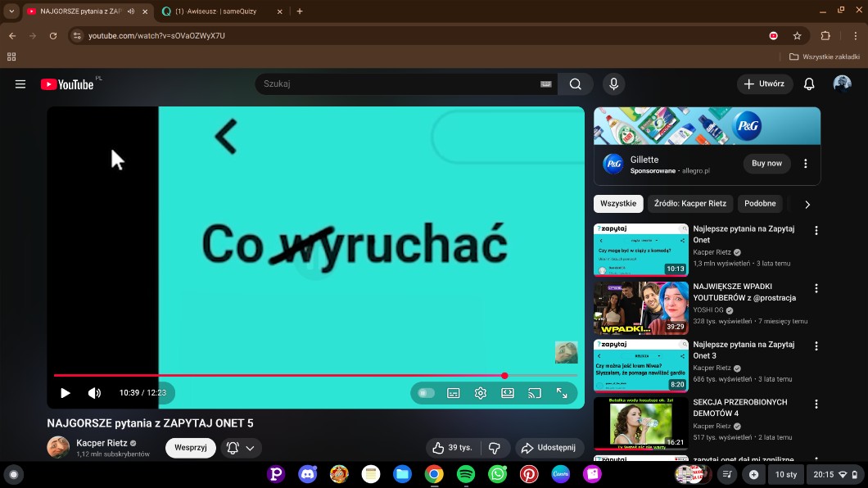
Task: Cast video to a device
Action: pos(535,393)
